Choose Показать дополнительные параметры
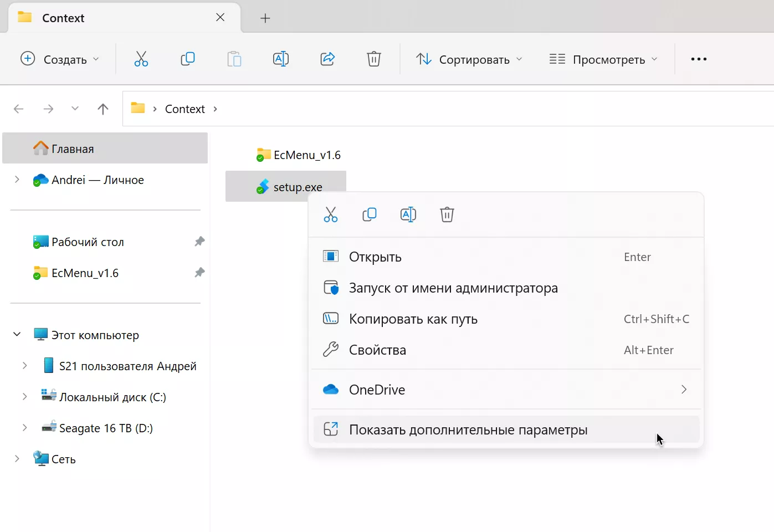The image size is (774, 532). click(x=506, y=429)
